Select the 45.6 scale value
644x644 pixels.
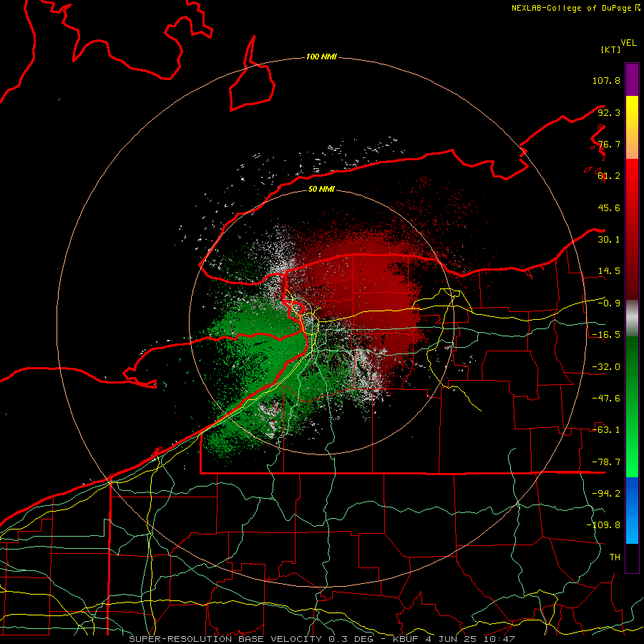[x=609, y=208]
